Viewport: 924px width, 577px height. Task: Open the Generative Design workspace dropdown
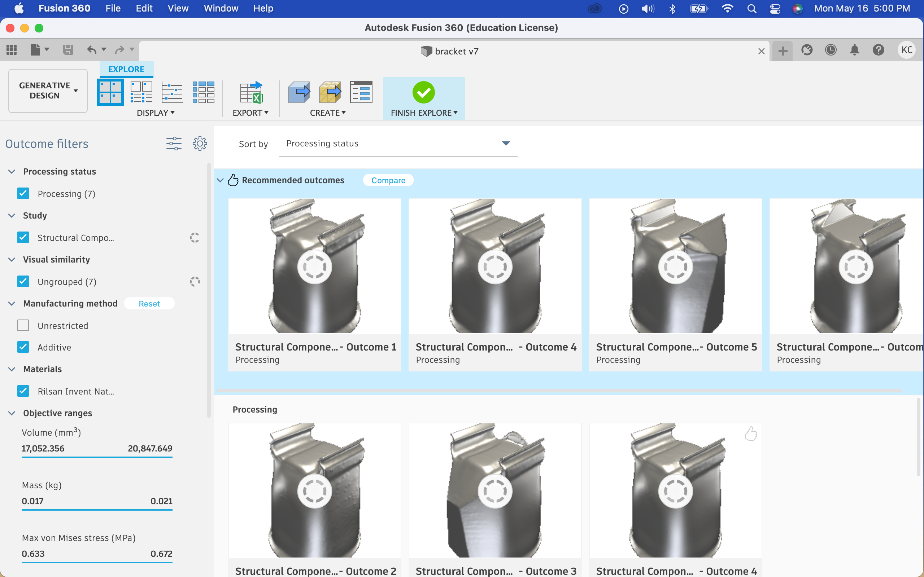click(48, 91)
